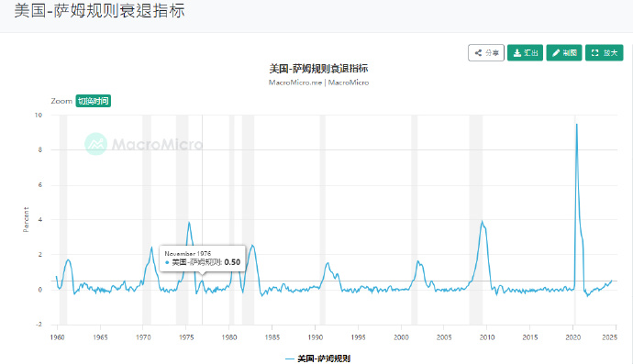The width and height of the screenshot is (633, 364).
Task: Click the x-axis label 1960
Action: pos(57,337)
